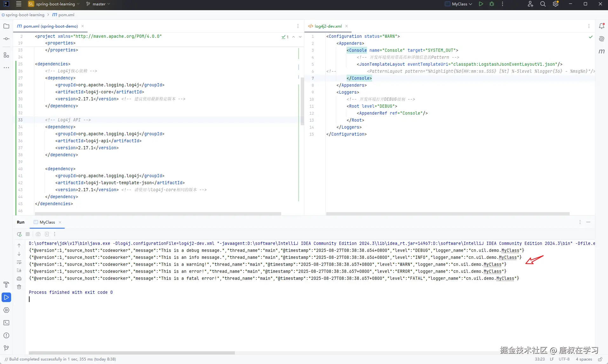Open the Commit tool window
608x364 pixels.
click(6, 39)
